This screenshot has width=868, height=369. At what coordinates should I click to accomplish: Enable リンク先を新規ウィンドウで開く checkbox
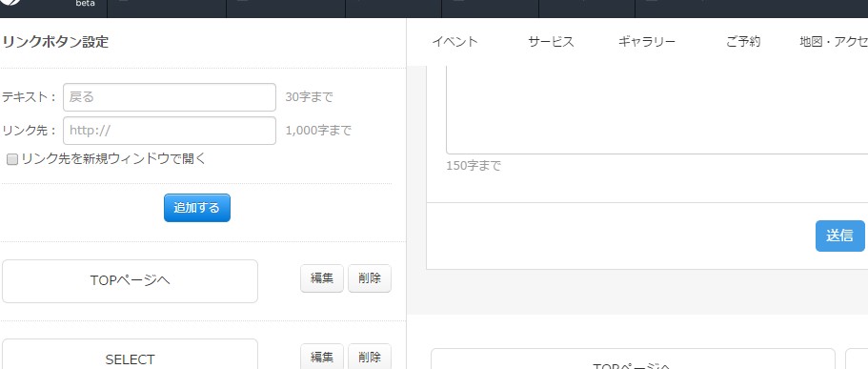pyautogui.click(x=11, y=159)
